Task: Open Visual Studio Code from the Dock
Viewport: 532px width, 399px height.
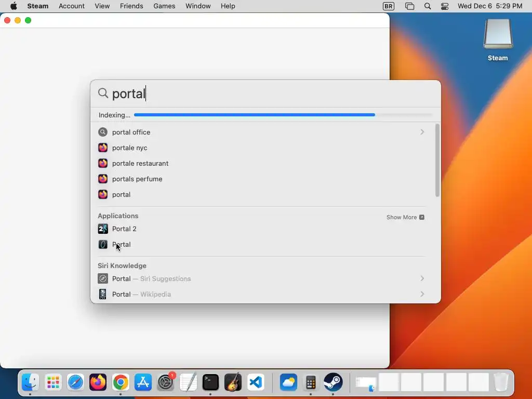Action: click(x=256, y=382)
